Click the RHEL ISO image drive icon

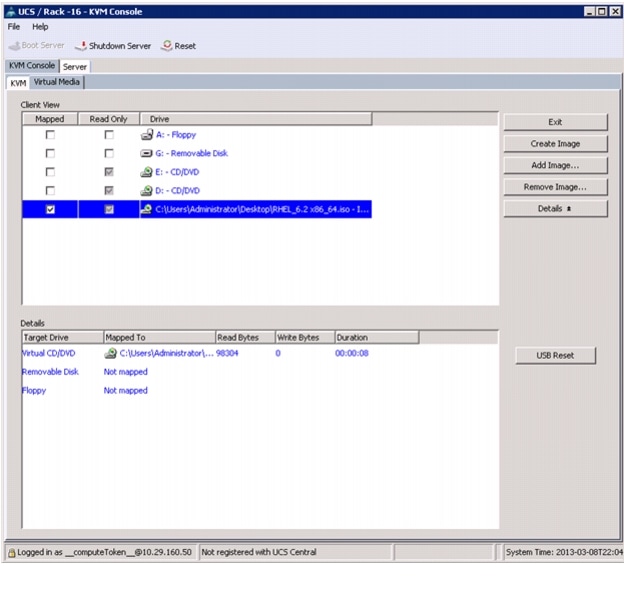coord(146,209)
